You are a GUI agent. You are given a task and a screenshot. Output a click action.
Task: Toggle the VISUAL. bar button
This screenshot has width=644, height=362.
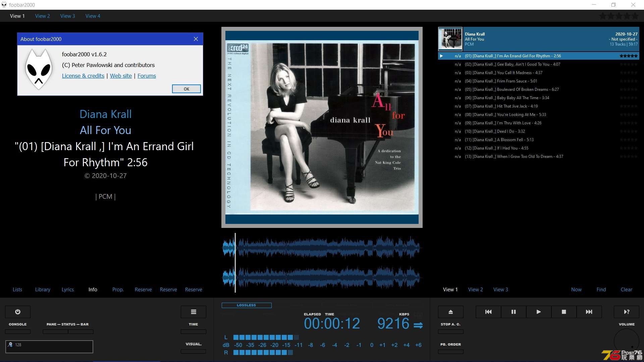[194, 351]
